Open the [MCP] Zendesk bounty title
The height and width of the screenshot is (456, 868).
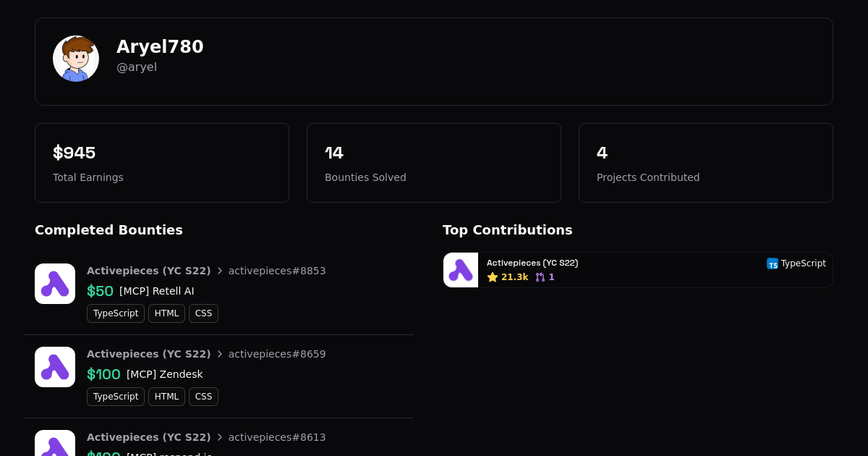click(x=165, y=374)
